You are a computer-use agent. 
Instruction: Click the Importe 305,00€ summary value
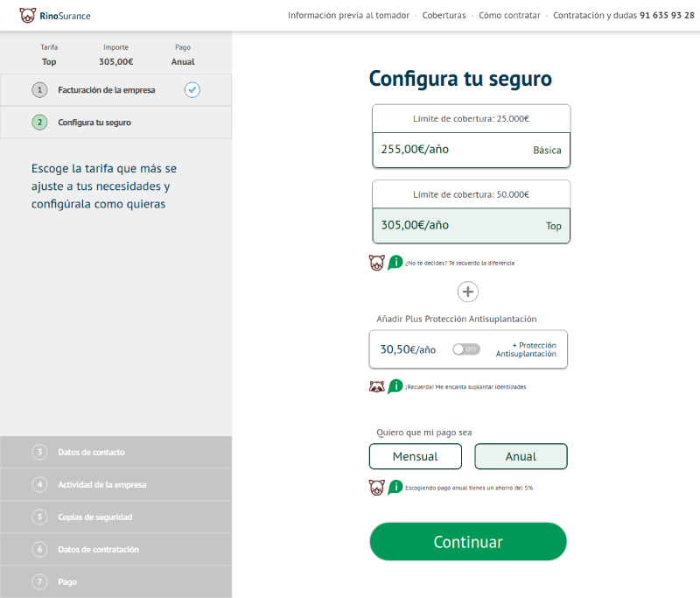click(115, 61)
